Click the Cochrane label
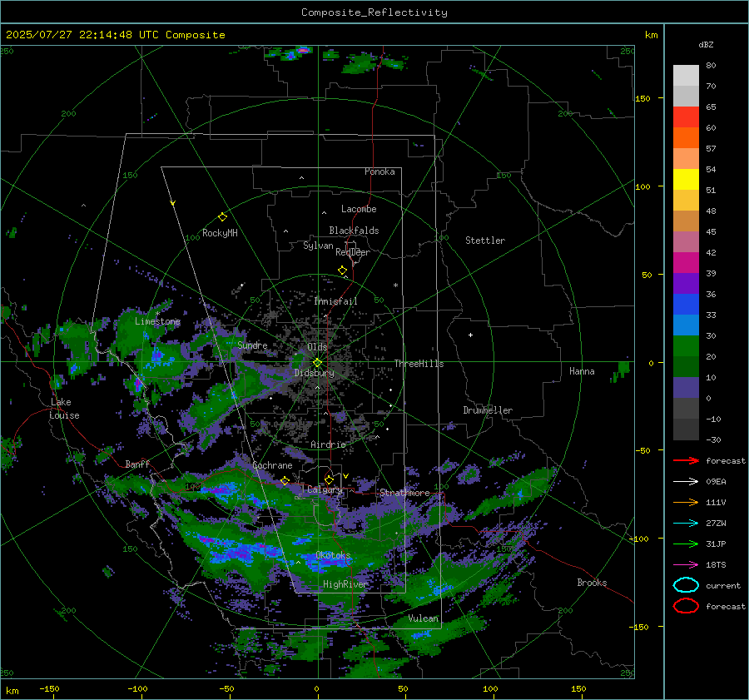 272,465
